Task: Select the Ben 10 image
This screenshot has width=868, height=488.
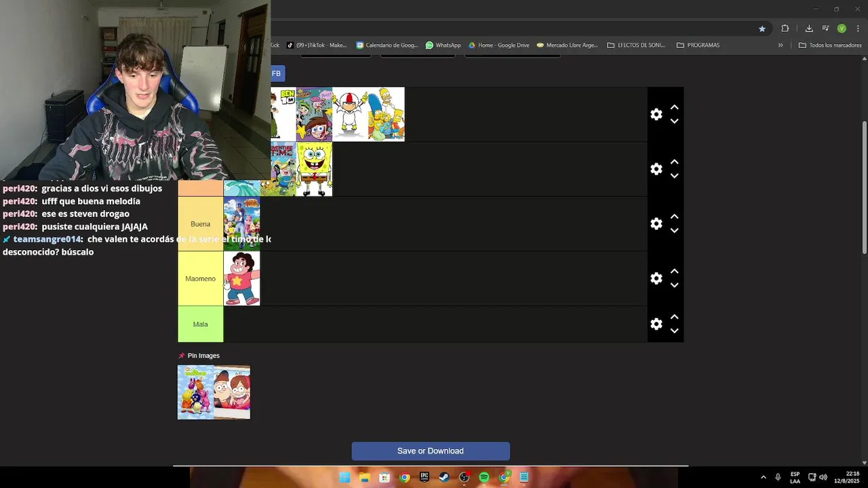Action: coord(283,114)
